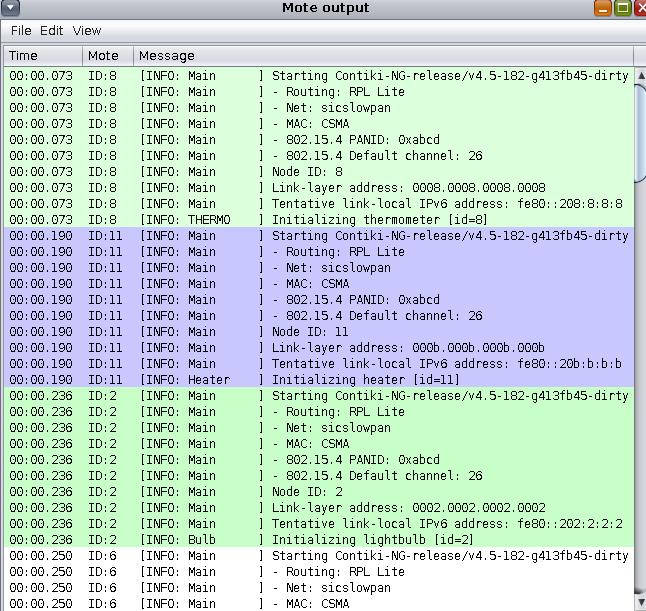Sort by the Mote column header
Screen dimensions: 646x611
pos(108,56)
